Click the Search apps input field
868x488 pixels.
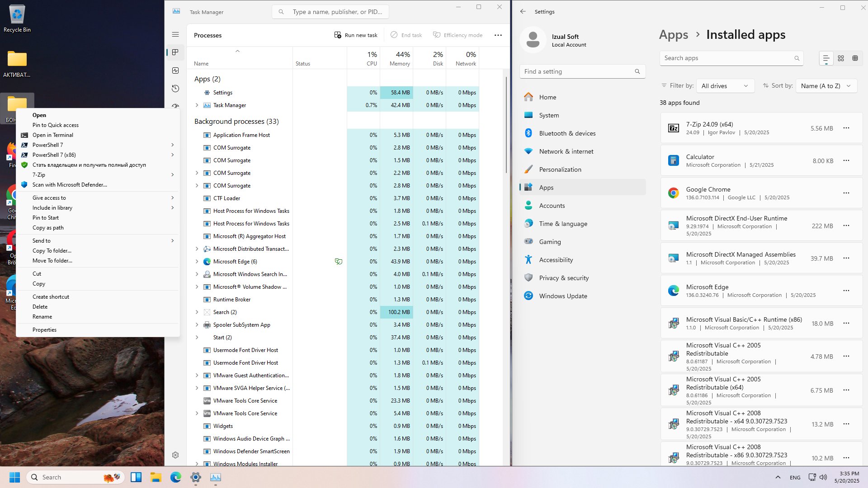(x=731, y=58)
